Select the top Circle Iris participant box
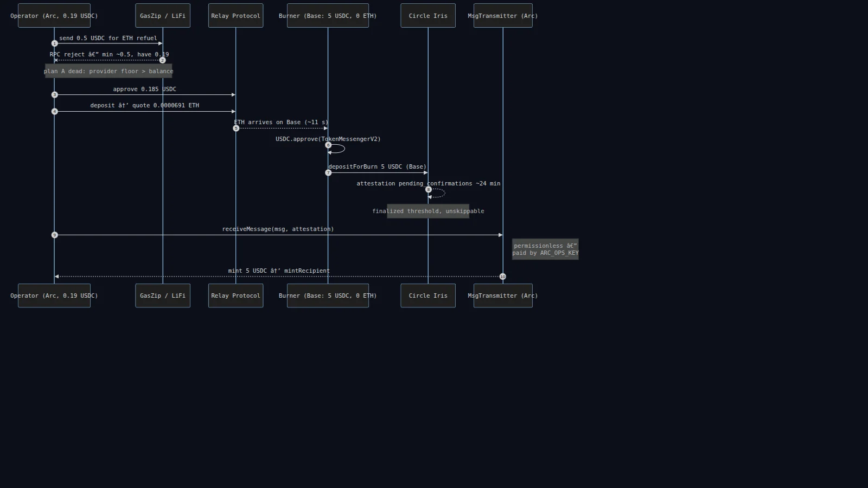Viewport: 868px width, 488px height. tap(428, 16)
